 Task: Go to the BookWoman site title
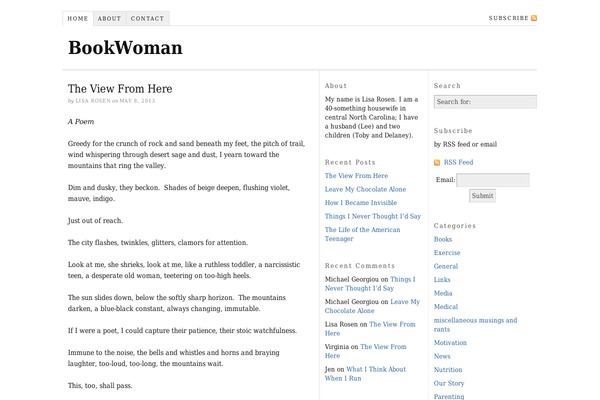coord(125,48)
